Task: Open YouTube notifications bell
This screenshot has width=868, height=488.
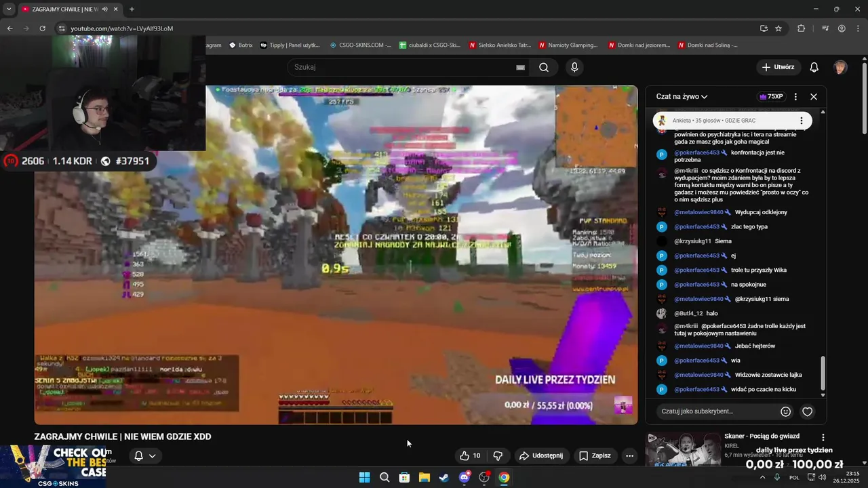Action: coord(814,67)
